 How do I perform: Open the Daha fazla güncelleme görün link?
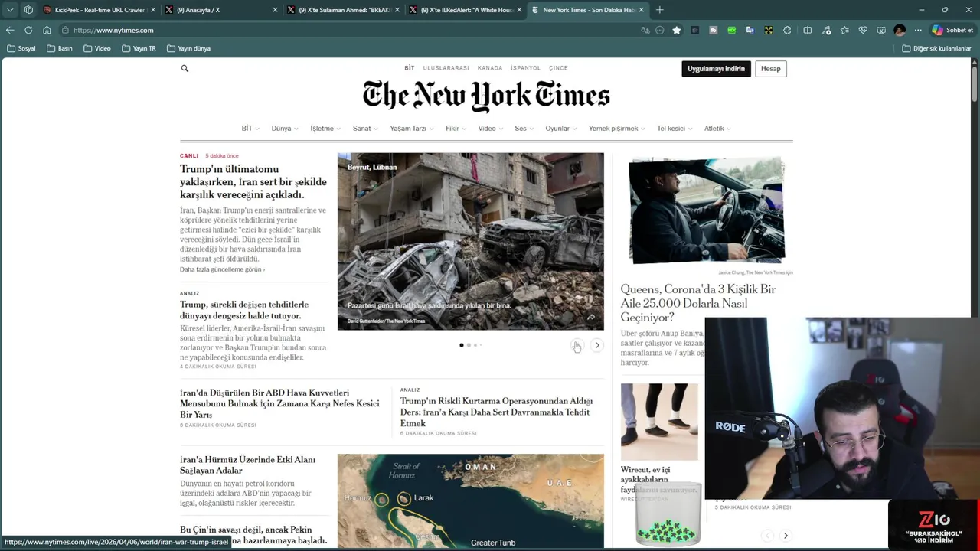222,269
